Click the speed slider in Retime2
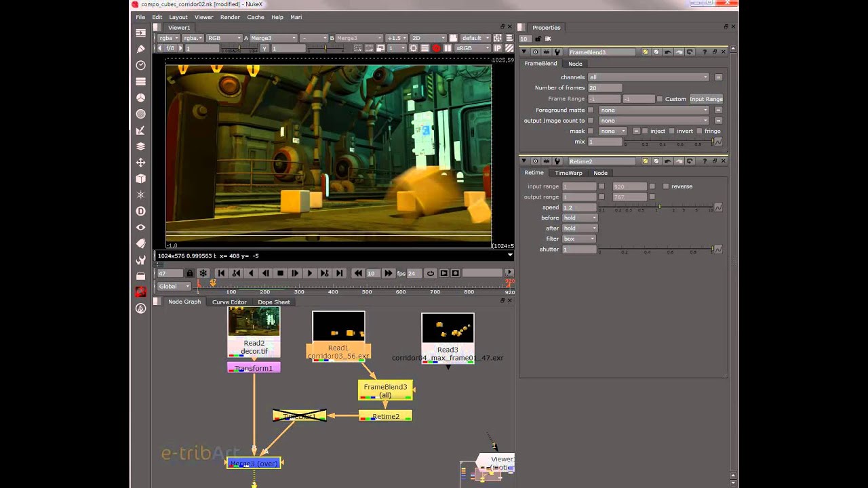This screenshot has width=868, height=488. click(x=656, y=207)
